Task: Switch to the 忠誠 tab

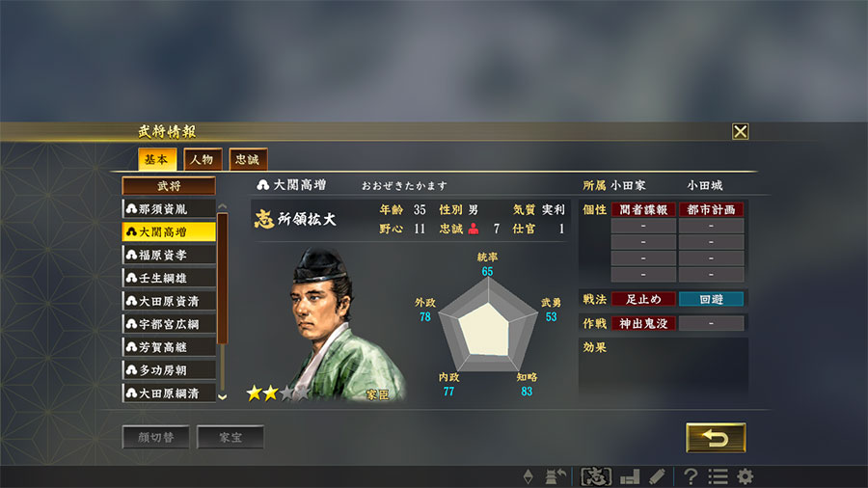Action: 248,159
